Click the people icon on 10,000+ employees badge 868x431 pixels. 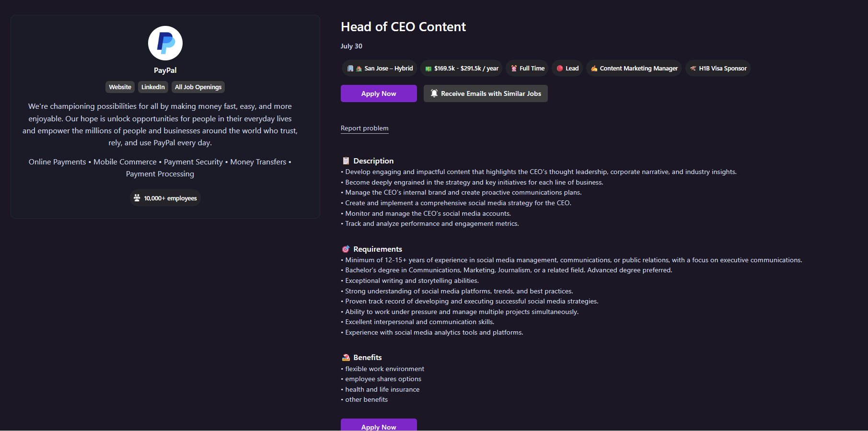(137, 198)
